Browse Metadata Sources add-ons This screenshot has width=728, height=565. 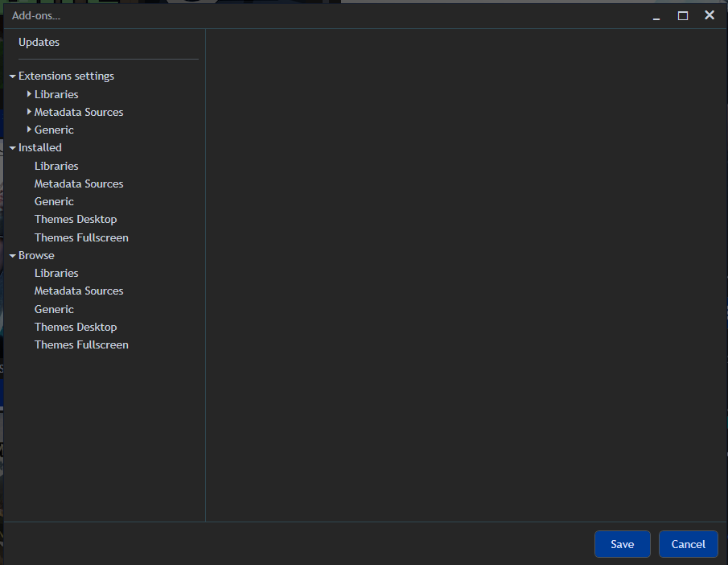pyautogui.click(x=79, y=291)
